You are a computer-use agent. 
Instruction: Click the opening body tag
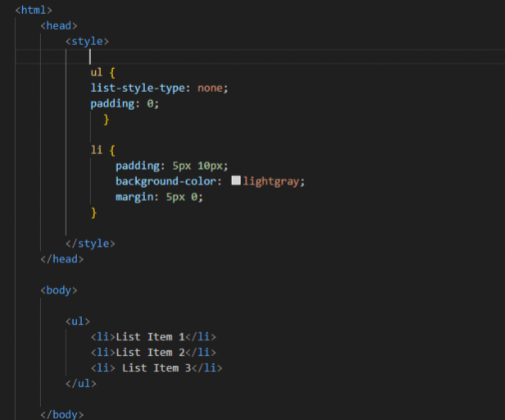pos(59,290)
